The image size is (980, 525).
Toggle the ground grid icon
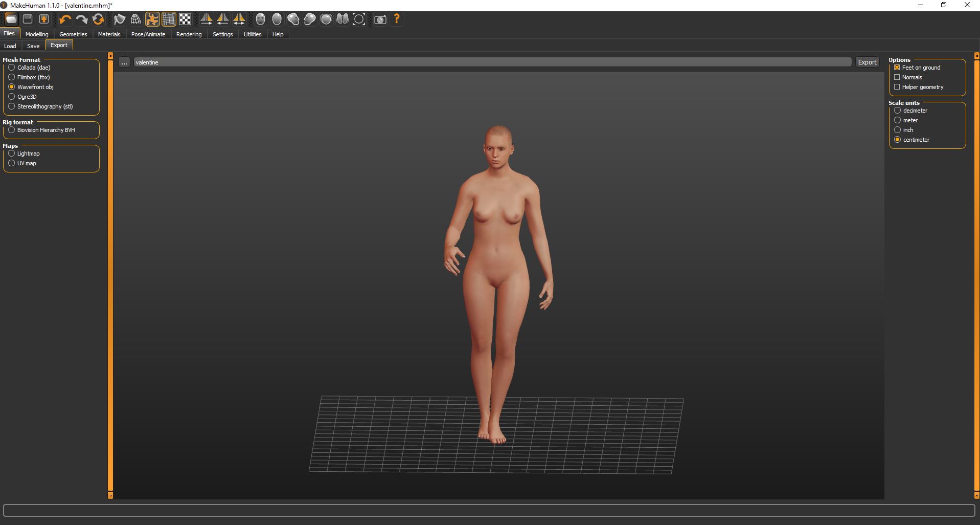point(169,19)
